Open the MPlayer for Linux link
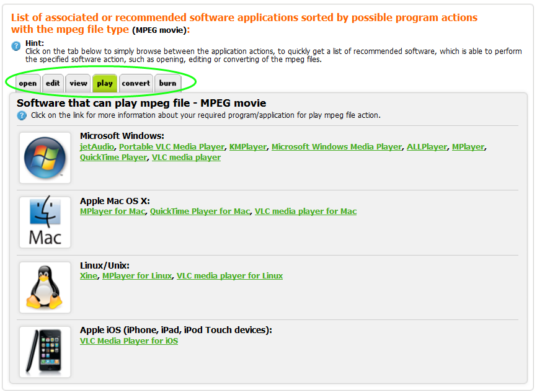The image size is (537, 392). pos(137,275)
